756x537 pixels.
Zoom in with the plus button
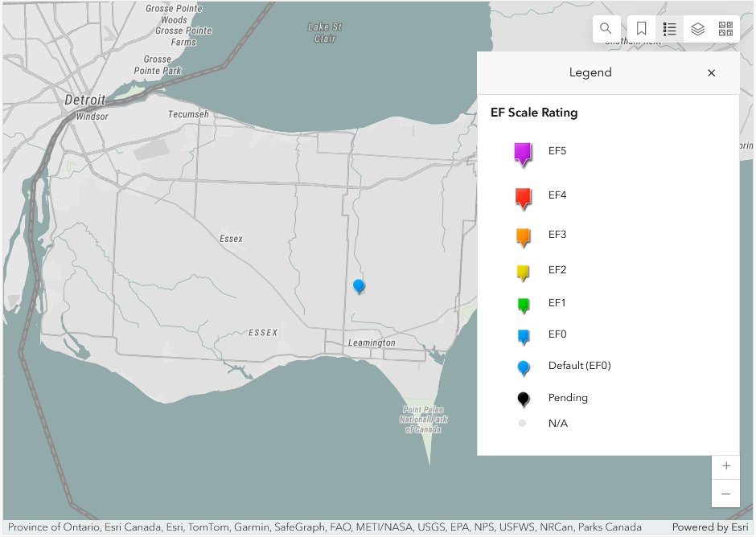[x=725, y=466]
